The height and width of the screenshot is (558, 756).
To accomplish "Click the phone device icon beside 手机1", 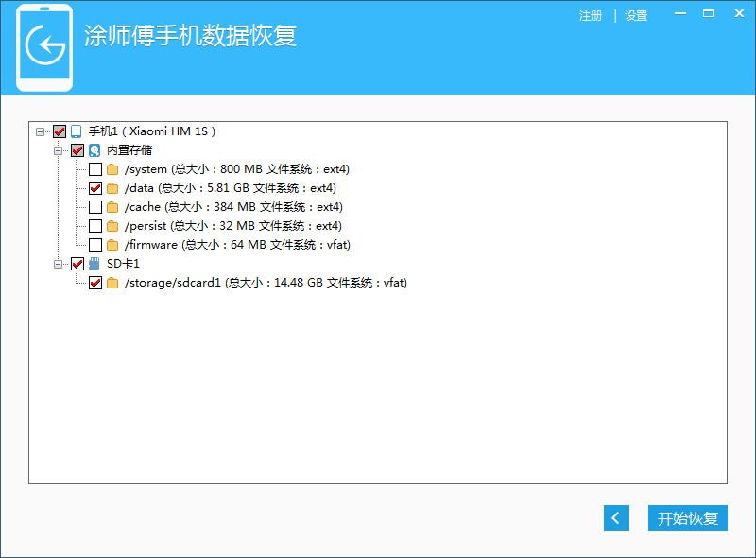I will pos(77,131).
